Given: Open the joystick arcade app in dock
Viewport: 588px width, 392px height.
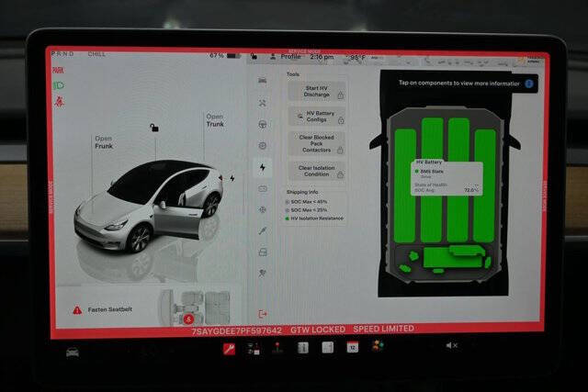Looking at the screenshot, I should [277, 348].
